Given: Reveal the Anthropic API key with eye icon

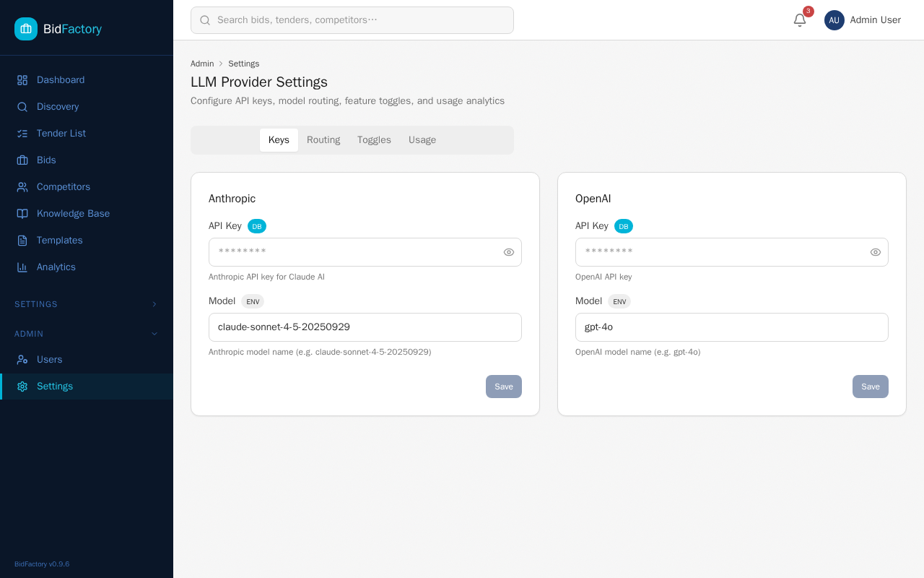Looking at the screenshot, I should (509, 252).
